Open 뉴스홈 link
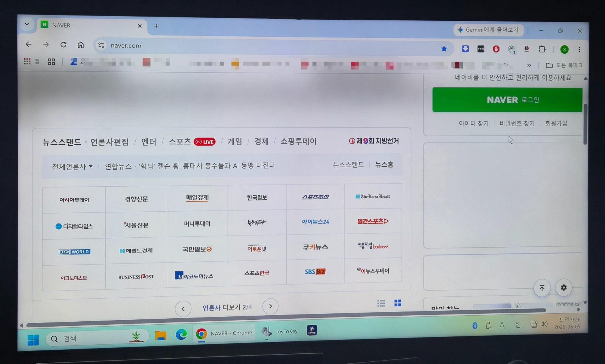The height and width of the screenshot is (364, 605). click(x=384, y=165)
